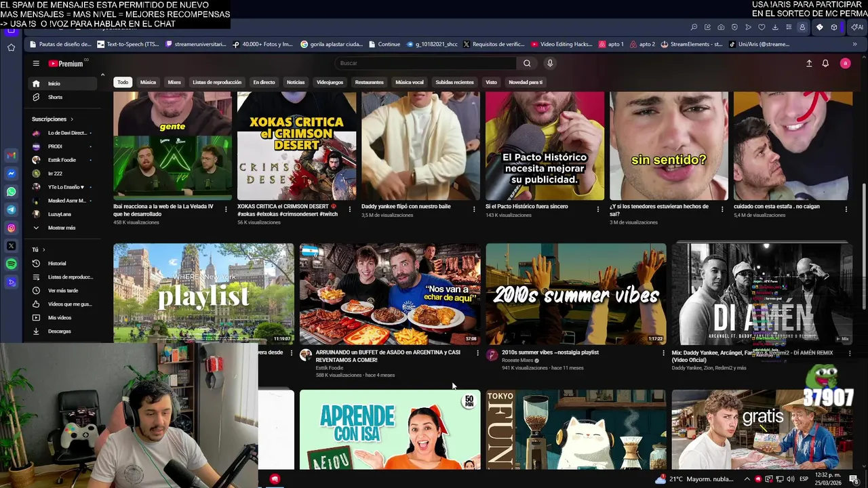The width and height of the screenshot is (868, 488).
Task: Open the pink account avatar
Action: pos(845,63)
